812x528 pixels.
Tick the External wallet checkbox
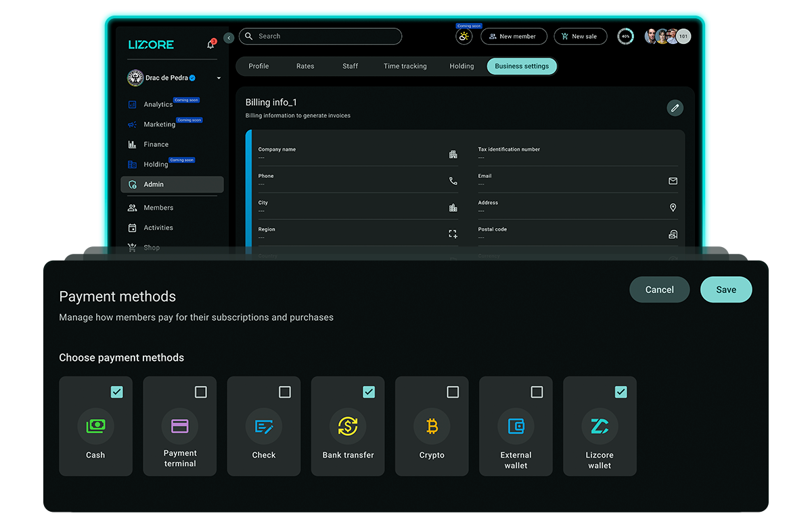pos(537,392)
